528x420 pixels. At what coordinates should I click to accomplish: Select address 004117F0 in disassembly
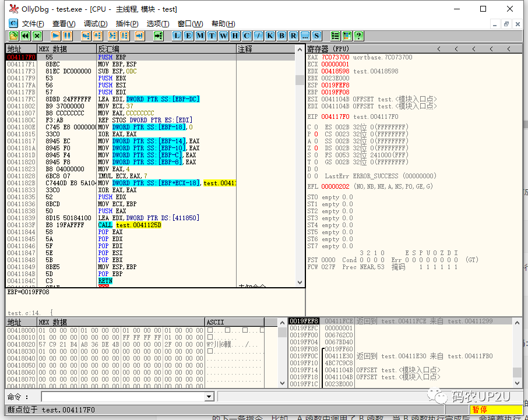click(x=21, y=57)
